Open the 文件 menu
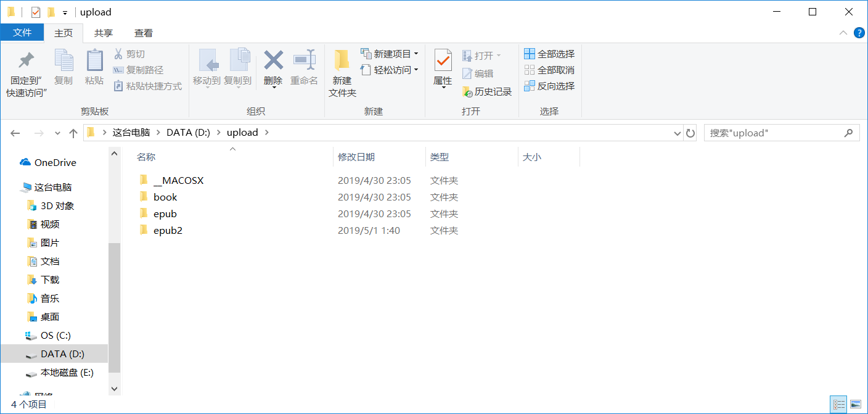This screenshot has height=414, width=868. 22,33
